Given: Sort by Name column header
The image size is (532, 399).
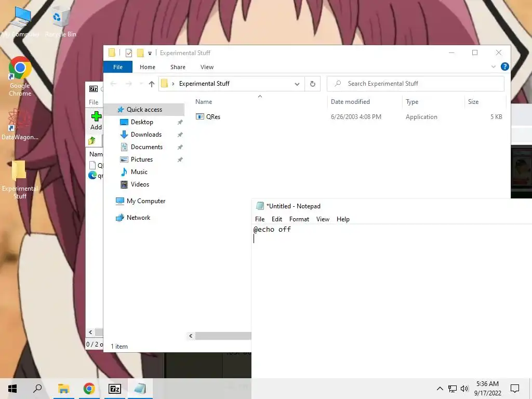Looking at the screenshot, I should (204, 102).
